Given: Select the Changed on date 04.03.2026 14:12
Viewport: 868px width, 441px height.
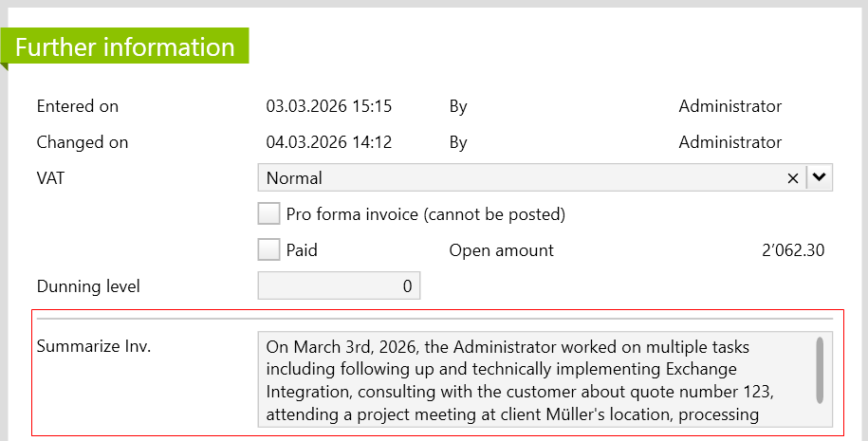Looking at the screenshot, I should point(329,142).
